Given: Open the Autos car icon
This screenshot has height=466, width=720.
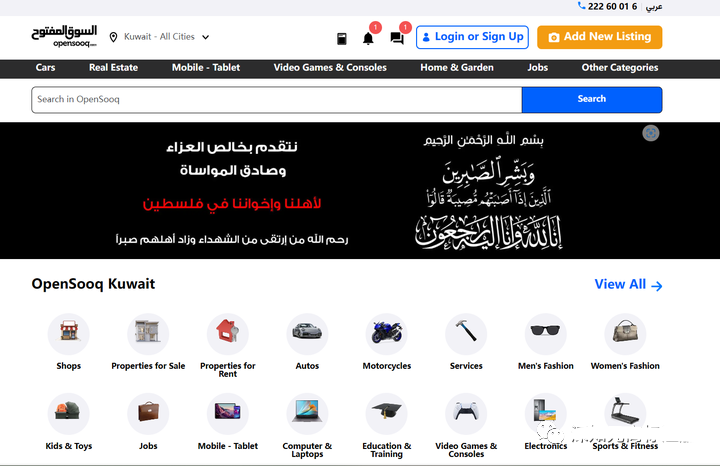Looking at the screenshot, I should [x=307, y=334].
